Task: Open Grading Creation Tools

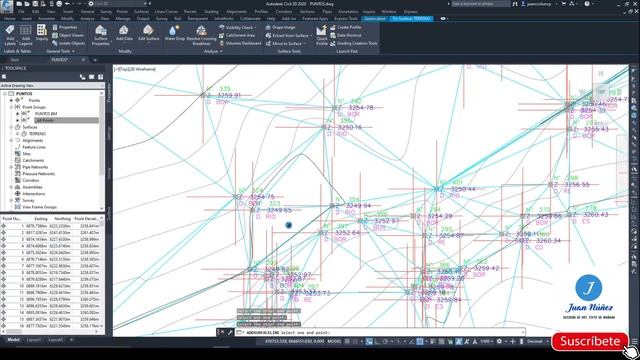Action: [353, 43]
